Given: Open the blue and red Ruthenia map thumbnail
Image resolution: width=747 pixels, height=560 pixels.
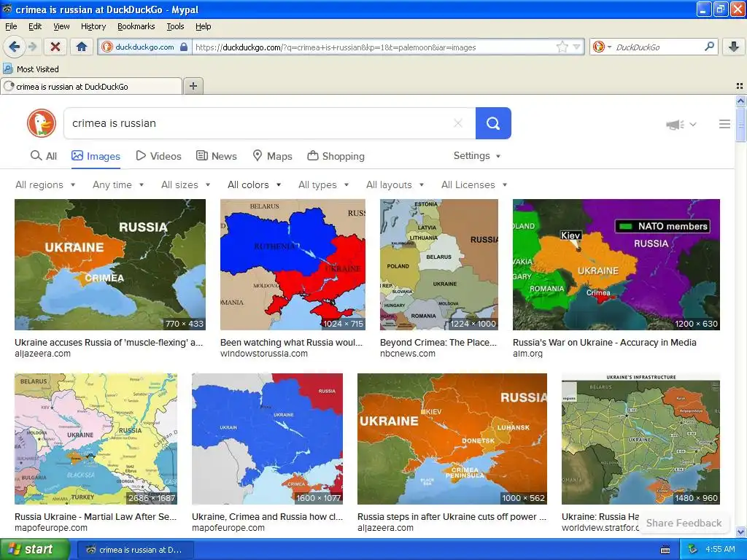Looking at the screenshot, I should [x=293, y=265].
